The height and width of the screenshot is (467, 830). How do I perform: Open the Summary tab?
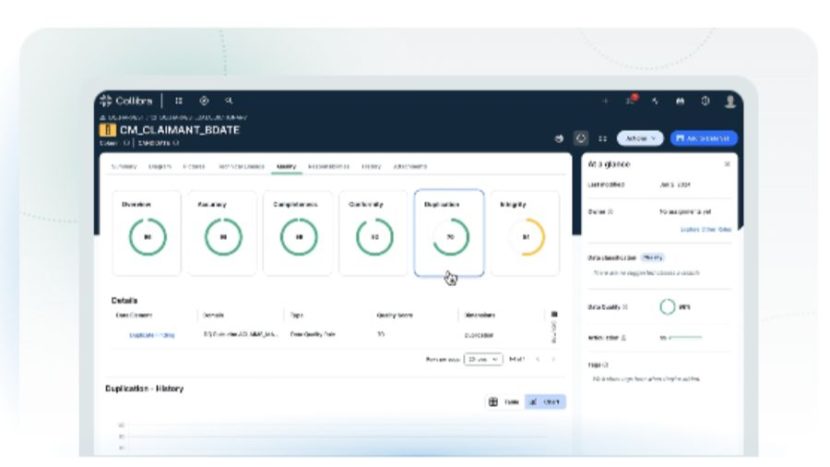(124, 166)
